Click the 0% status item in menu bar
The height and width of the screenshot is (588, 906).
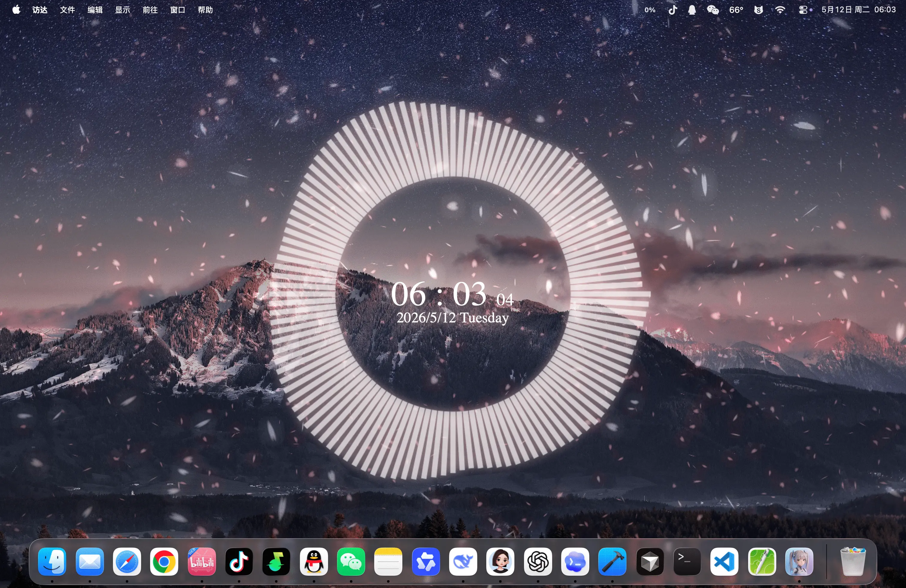[650, 10]
